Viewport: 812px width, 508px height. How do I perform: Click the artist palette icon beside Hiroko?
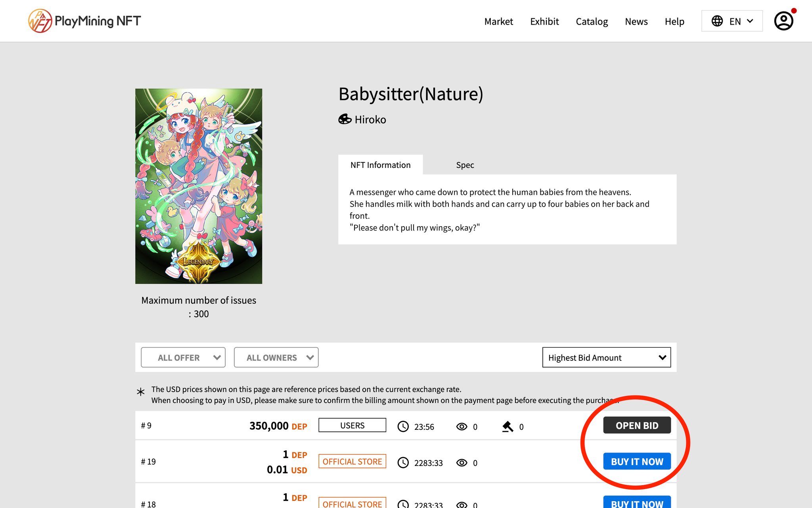pyautogui.click(x=345, y=119)
